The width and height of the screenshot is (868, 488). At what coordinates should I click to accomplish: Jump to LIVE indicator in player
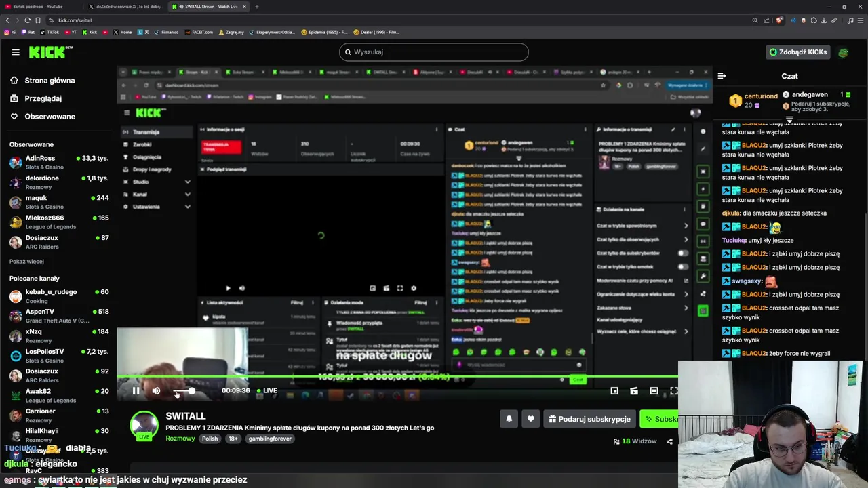(x=267, y=390)
